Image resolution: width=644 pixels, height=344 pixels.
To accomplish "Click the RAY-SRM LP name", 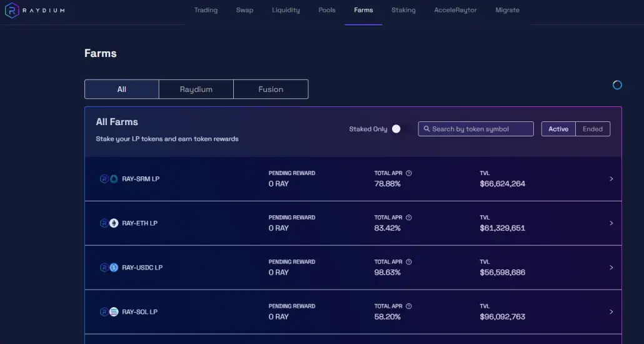I will coord(141,179).
